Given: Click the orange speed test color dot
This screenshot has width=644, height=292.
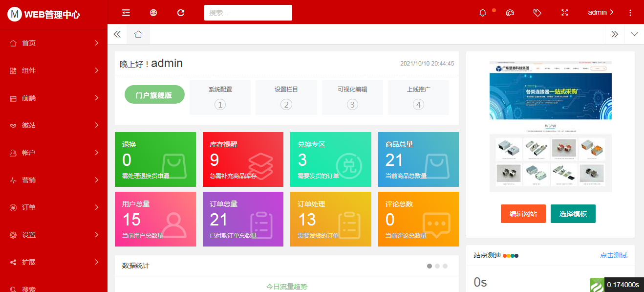Looking at the screenshot, I should click(505, 255).
